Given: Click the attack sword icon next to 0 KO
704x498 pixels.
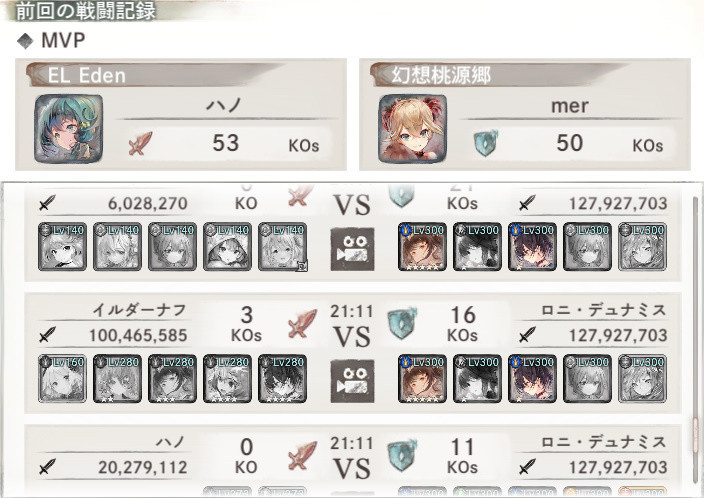Looking at the screenshot, I should pyautogui.click(x=303, y=455).
